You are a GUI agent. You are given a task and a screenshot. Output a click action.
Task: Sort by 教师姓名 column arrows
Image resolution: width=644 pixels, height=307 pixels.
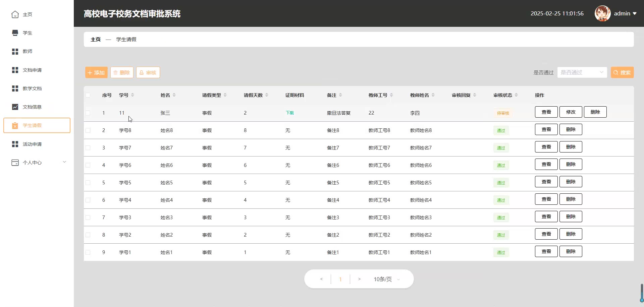click(433, 95)
